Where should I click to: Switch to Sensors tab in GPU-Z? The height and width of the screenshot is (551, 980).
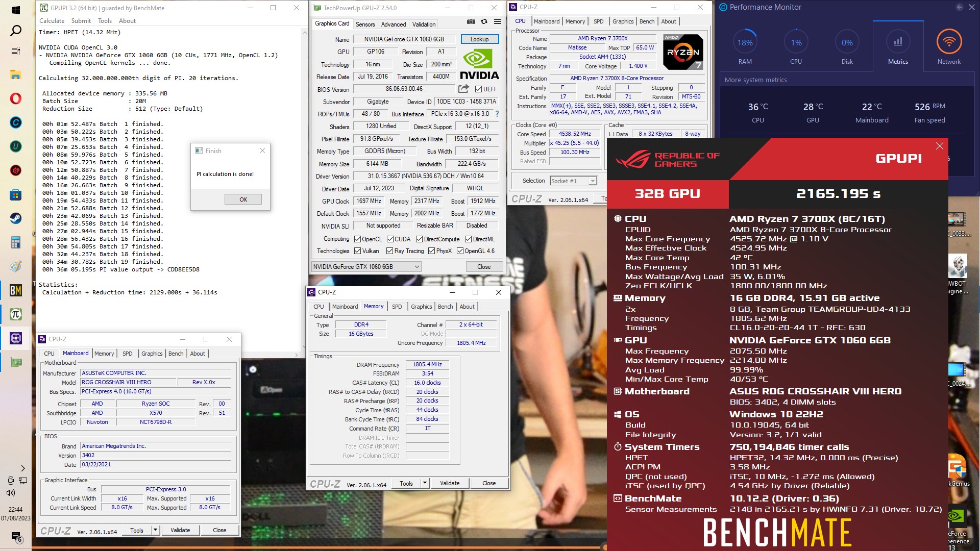coord(365,24)
